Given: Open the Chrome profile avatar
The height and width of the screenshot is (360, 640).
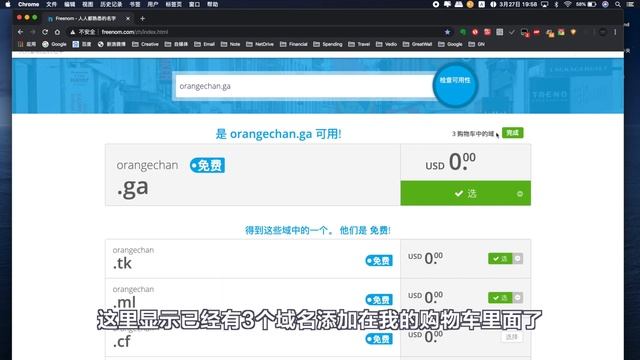Looking at the screenshot, I should 602,32.
